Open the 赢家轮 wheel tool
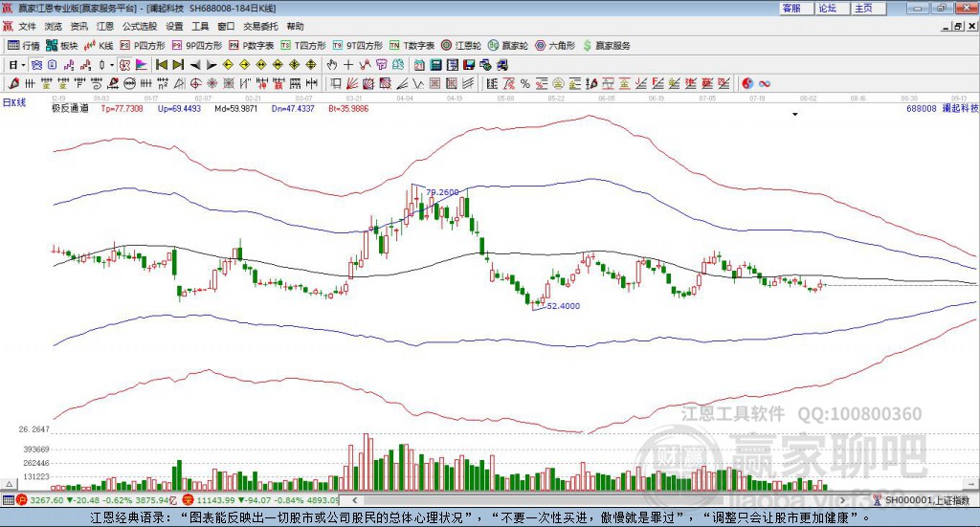Viewport: 980px width, 527px height. tap(508, 46)
